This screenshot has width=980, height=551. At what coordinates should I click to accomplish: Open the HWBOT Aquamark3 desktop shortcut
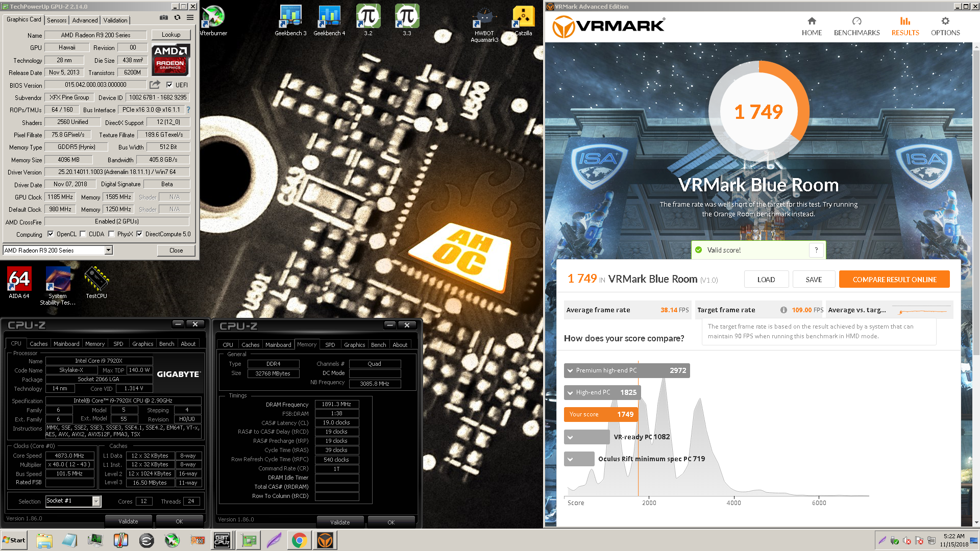484,24
